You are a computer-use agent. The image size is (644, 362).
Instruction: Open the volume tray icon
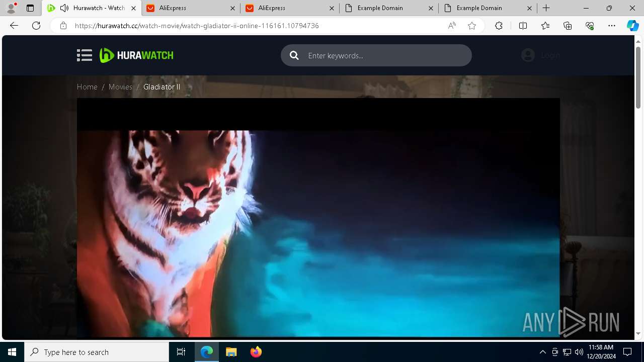[579, 352]
